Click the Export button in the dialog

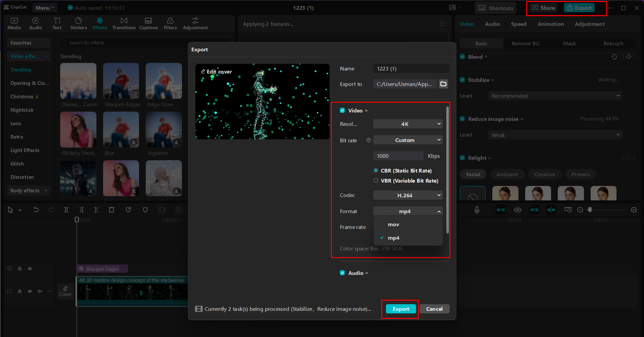click(x=400, y=309)
